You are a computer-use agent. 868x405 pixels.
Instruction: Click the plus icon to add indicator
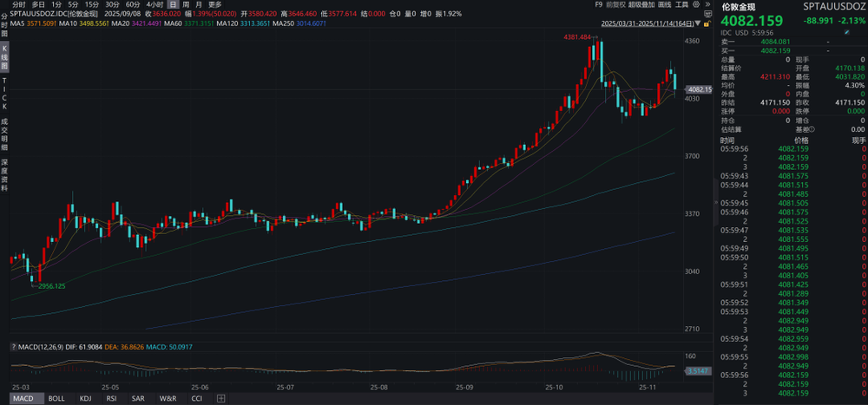(x=221, y=398)
